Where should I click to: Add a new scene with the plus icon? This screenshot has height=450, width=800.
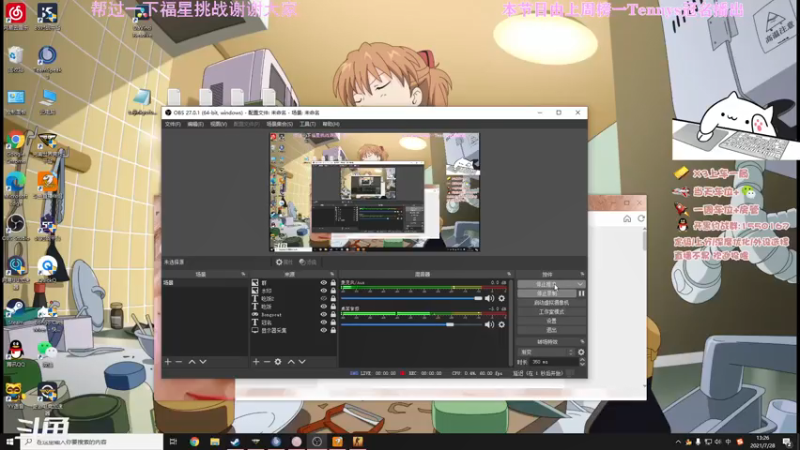click(168, 362)
